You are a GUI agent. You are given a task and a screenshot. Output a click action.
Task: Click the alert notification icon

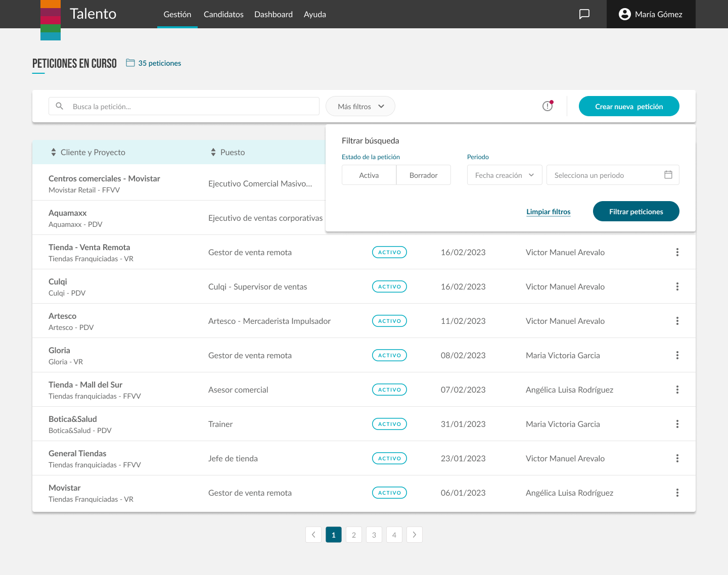[x=548, y=106]
